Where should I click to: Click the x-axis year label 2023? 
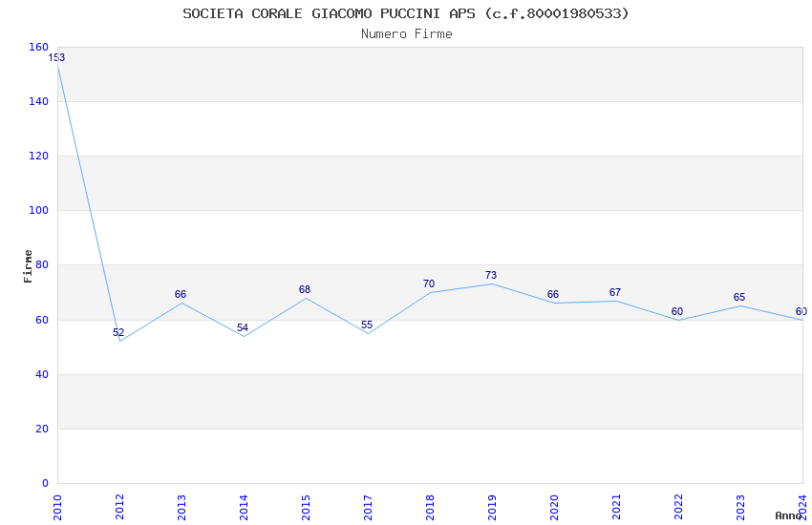(741, 507)
